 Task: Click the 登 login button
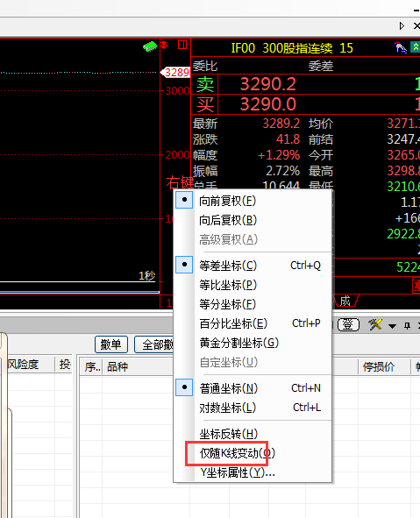[348, 325]
